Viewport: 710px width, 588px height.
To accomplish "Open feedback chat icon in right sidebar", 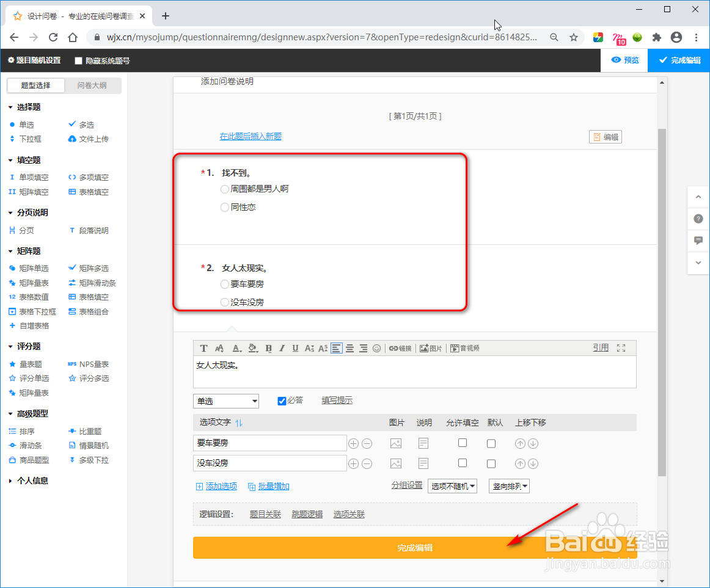I will [698, 241].
